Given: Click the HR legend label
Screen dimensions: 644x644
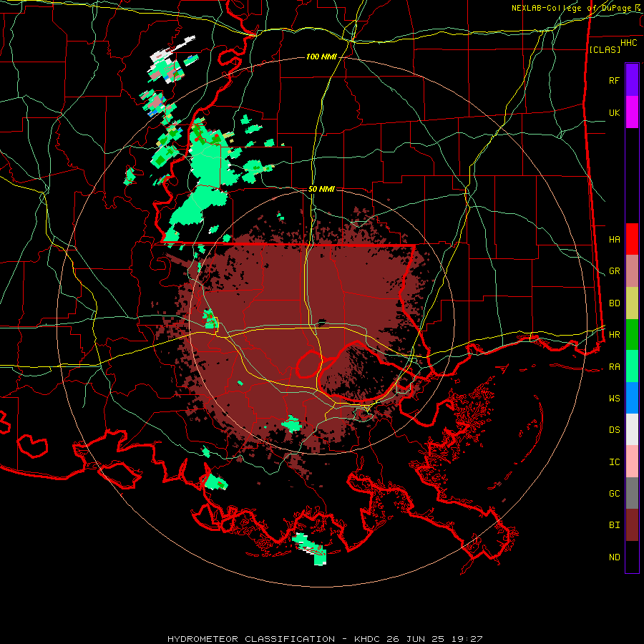Looking at the screenshot, I should click(x=614, y=335).
